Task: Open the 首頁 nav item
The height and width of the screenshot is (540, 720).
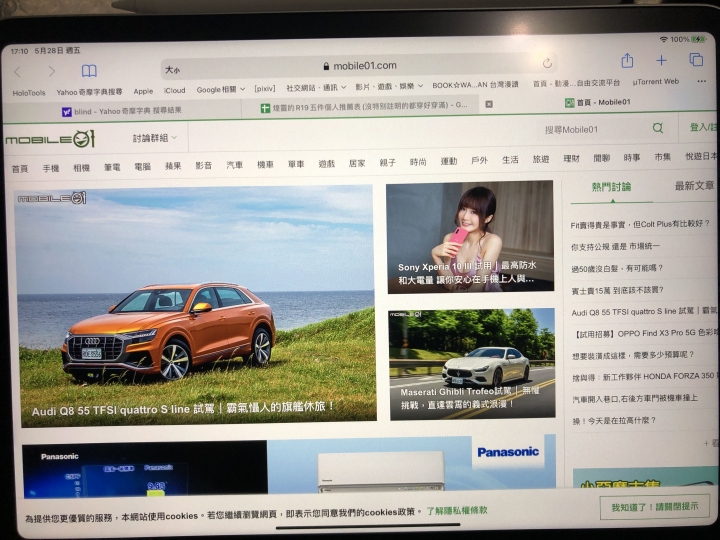Action: tap(20, 169)
